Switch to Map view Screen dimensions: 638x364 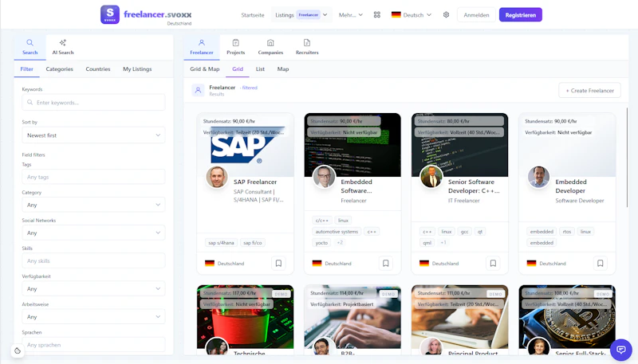[283, 69]
